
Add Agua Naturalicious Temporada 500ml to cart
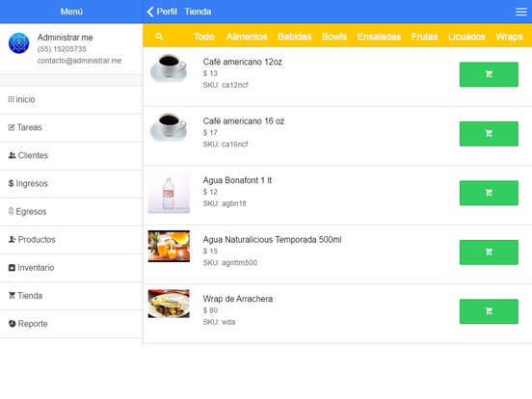tap(489, 253)
